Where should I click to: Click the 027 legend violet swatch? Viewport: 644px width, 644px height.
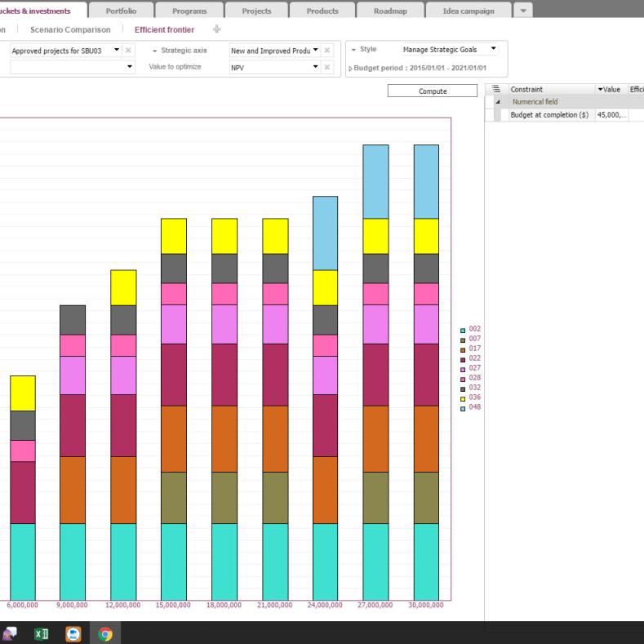(463, 370)
